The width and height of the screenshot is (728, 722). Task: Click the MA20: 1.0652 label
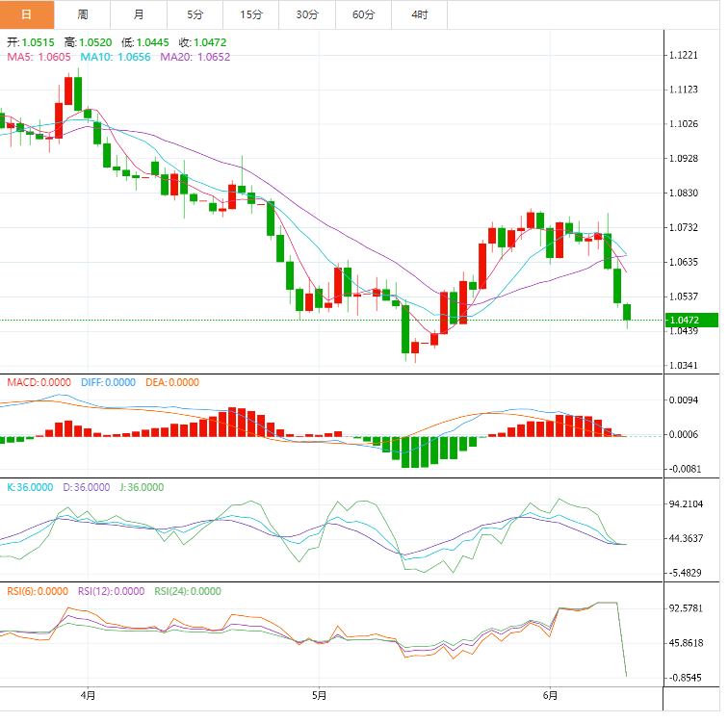coord(195,57)
